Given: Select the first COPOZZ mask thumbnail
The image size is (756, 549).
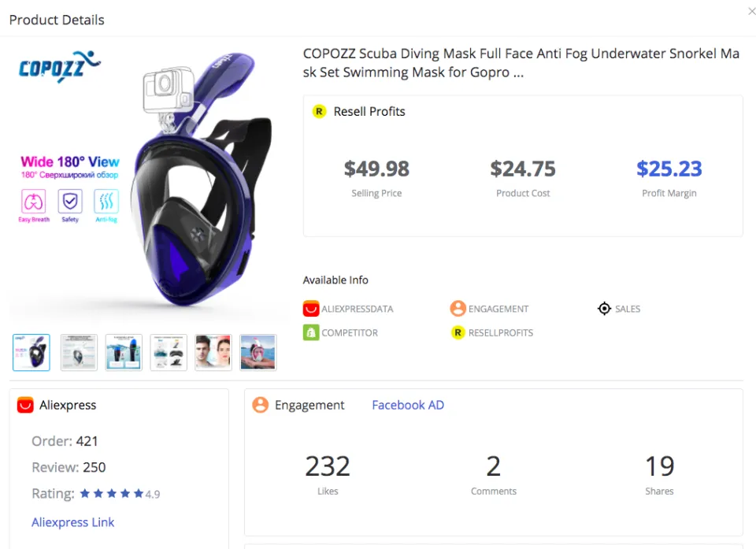Looking at the screenshot, I should click(x=31, y=352).
